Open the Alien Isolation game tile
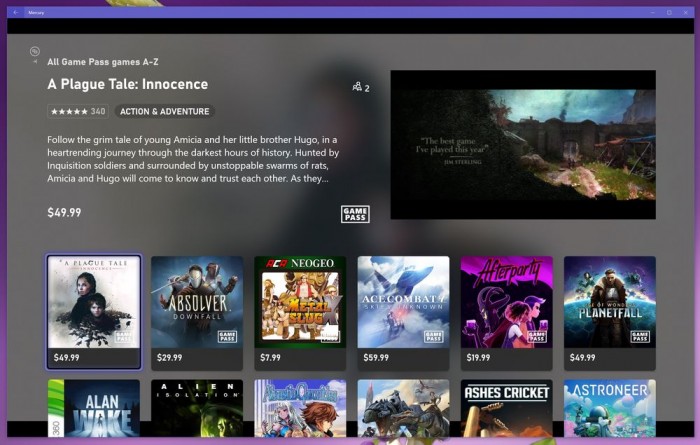Screen dimensions: 700x445 (197, 408)
